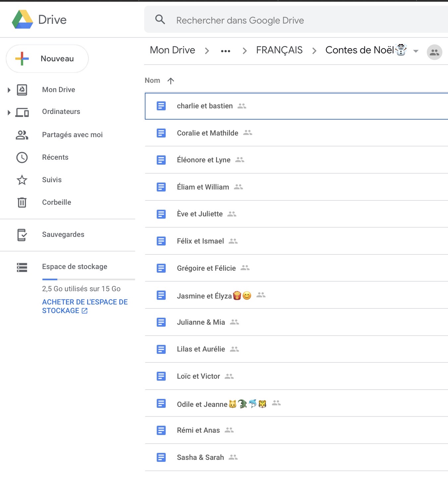Click the Docs icon for Ève et Juliette
The image size is (448, 490).
(x=161, y=214)
